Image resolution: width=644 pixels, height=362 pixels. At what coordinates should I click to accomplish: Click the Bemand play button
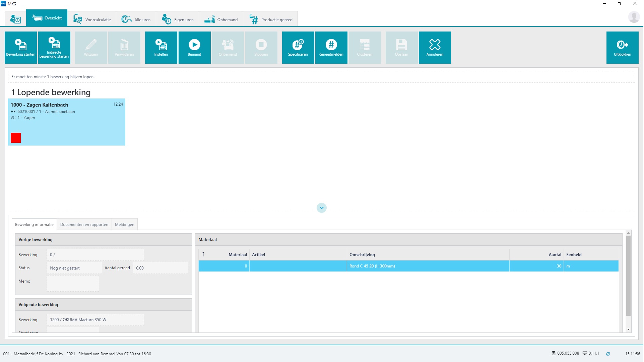click(194, 48)
